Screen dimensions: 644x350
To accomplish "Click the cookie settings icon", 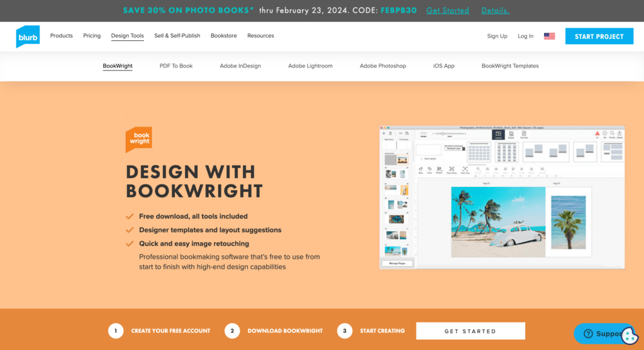I will pyautogui.click(x=629, y=336).
